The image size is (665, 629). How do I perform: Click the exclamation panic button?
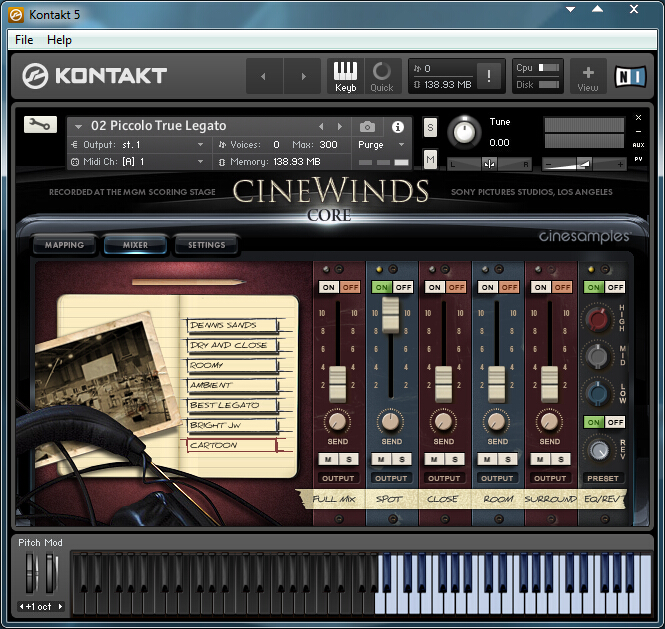[x=489, y=76]
